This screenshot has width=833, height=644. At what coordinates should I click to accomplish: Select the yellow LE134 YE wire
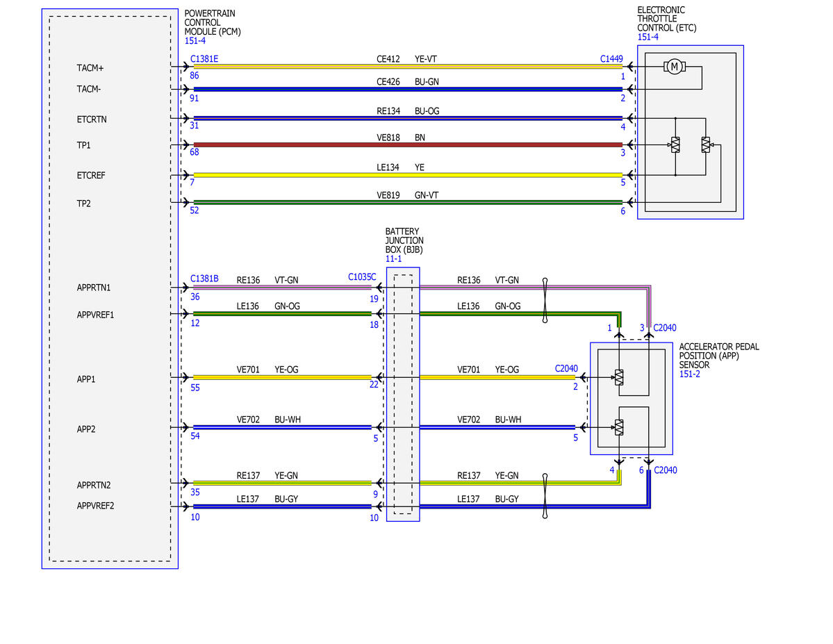click(408, 175)
